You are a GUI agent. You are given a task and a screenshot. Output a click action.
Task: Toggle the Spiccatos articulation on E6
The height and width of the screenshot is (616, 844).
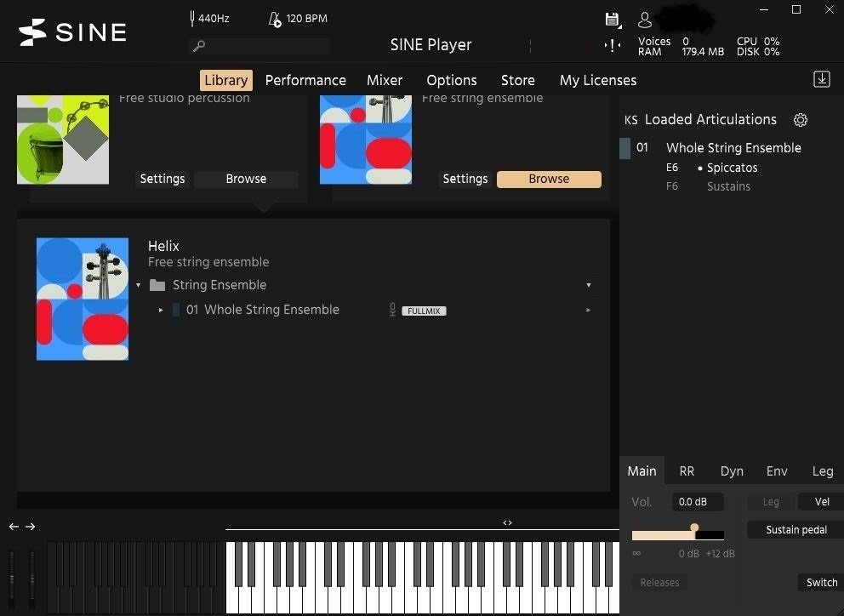(730, 168)
